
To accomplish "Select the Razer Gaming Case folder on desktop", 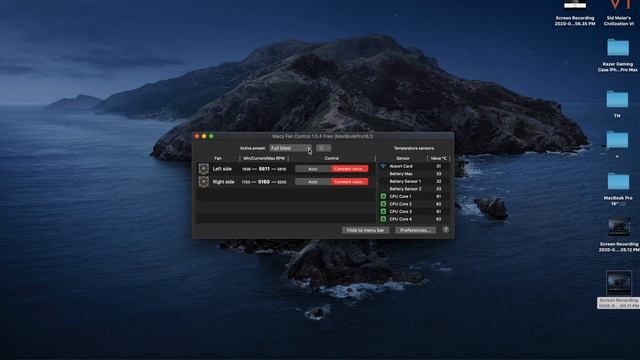I will pyautogui.click(x=618, y=48).
